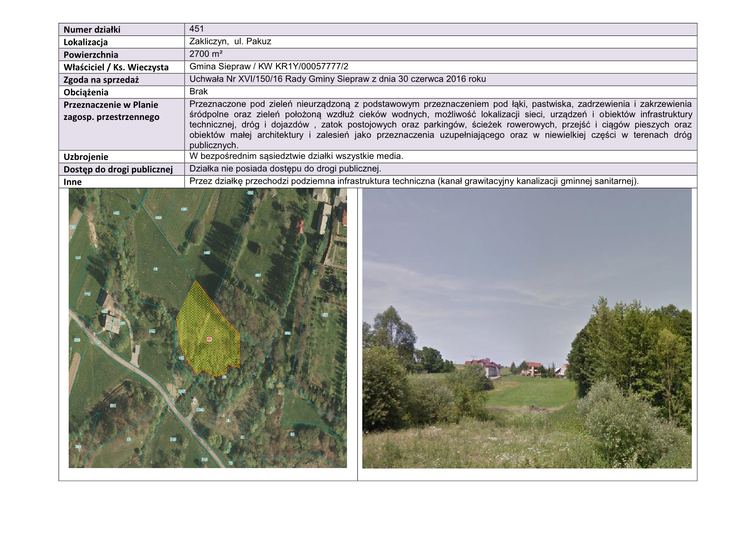This screenshot has width=756, height=535.
Task: Select the 2700 m² area value
Action: tap(206, 54)
